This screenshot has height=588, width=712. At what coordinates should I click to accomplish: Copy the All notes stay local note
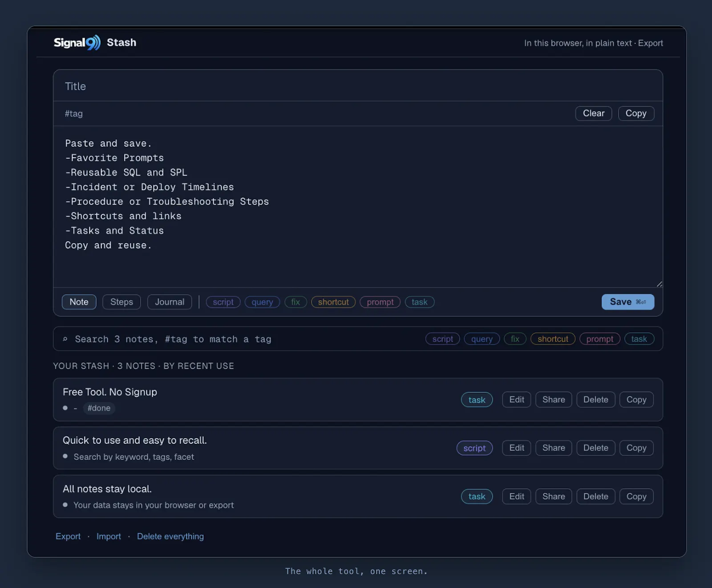coord(636,496)
